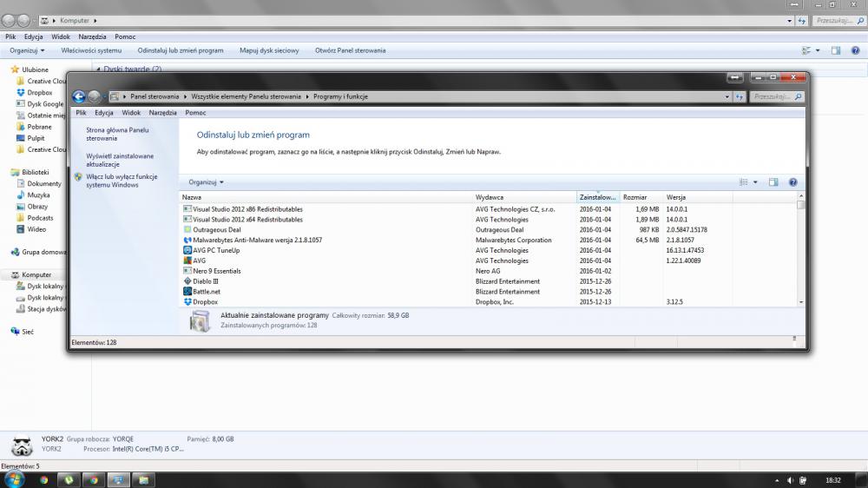
Task: Sort by Nazwa column header
Action: (x=326, y=197)
